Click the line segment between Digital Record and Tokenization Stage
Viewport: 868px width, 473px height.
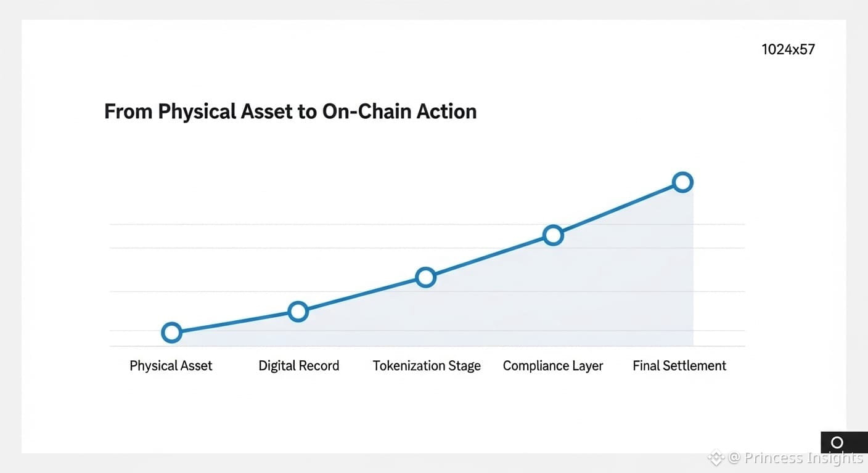point(361,294)
